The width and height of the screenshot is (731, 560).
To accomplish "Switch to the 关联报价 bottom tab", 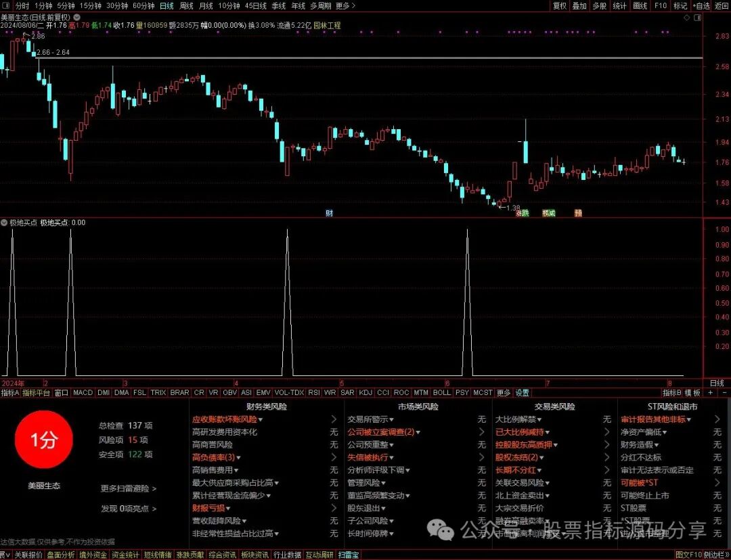I will (x=28, y=555).
